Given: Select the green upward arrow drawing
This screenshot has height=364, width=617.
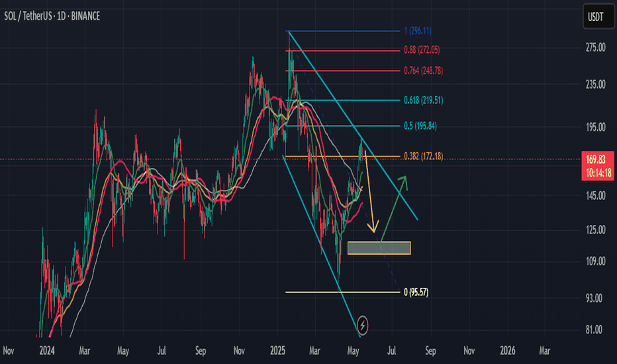Looking at the screenshot, I should (x=394, y=208).
